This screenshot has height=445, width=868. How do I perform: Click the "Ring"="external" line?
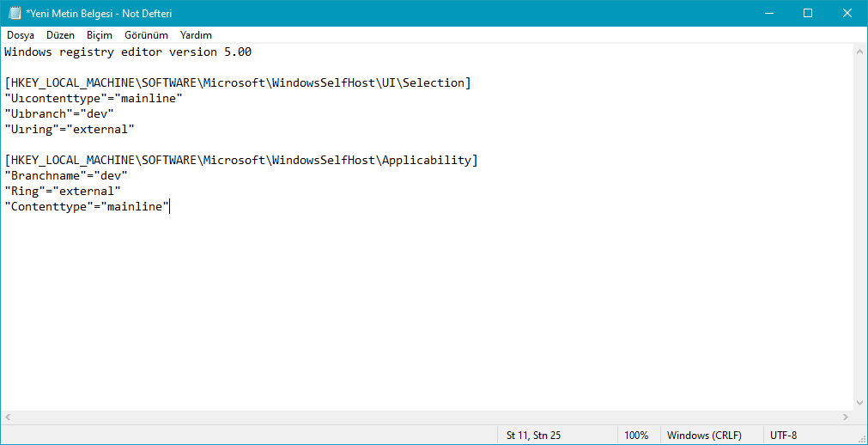pos(63,192)
